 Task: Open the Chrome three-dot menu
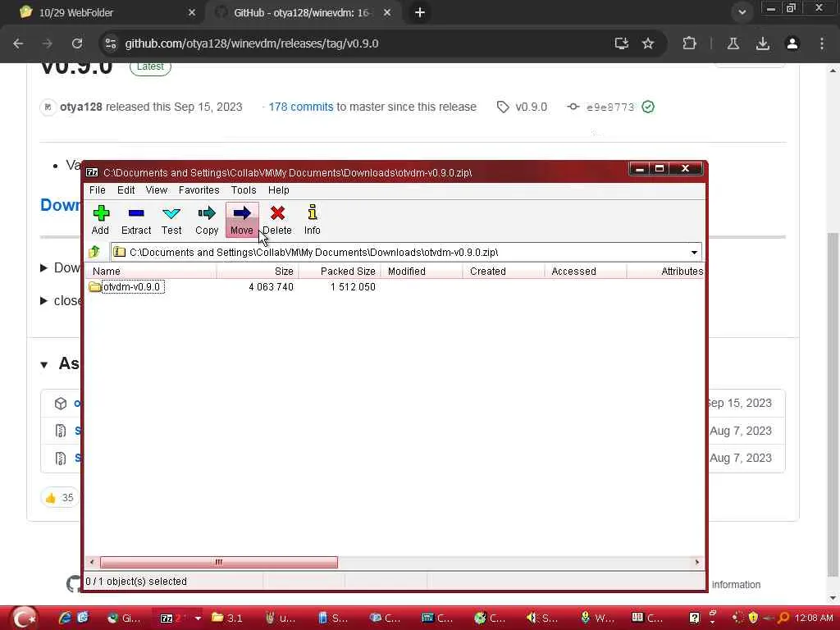tap(822, 43)
